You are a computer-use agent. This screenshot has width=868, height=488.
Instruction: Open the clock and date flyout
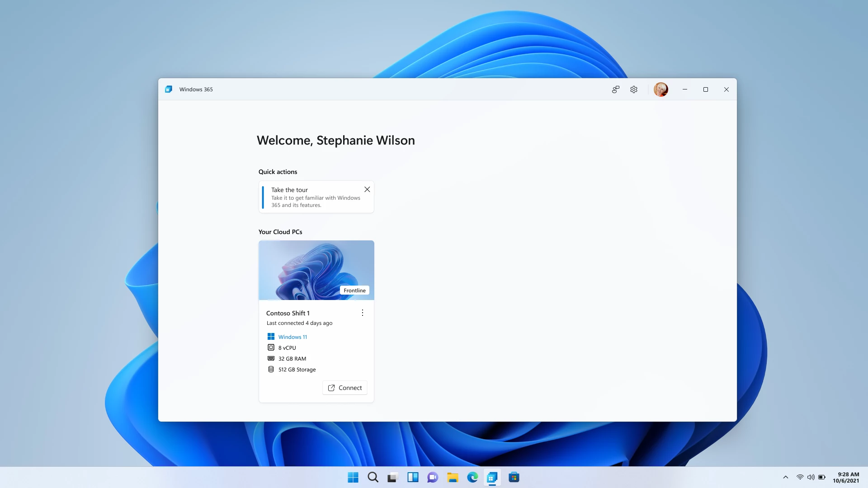[846, 477]
